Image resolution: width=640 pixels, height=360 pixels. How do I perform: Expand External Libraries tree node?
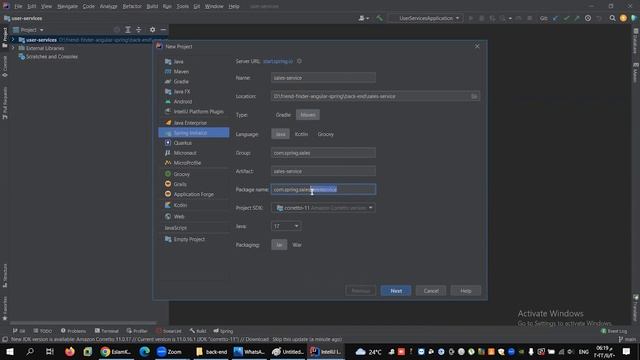(13, 48)
